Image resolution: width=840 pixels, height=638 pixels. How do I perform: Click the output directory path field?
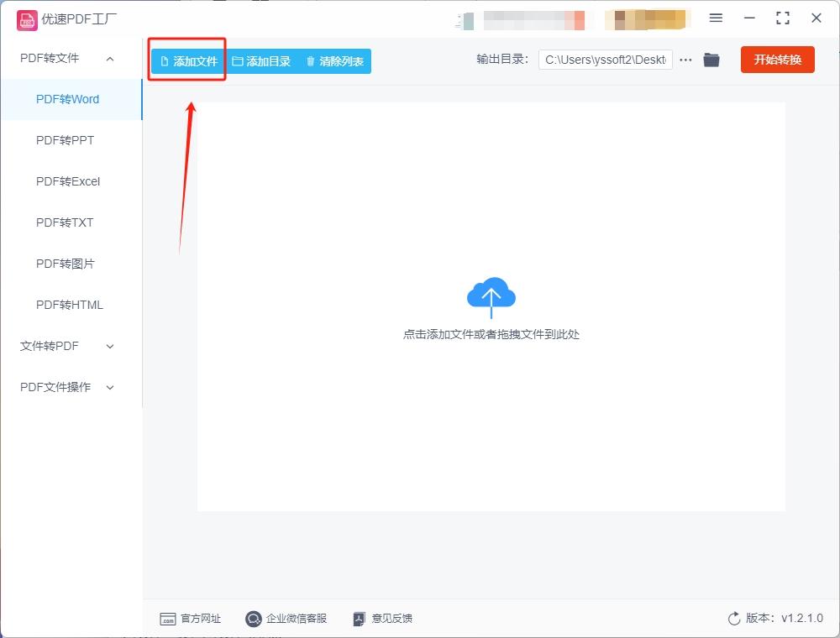[606, 60]
